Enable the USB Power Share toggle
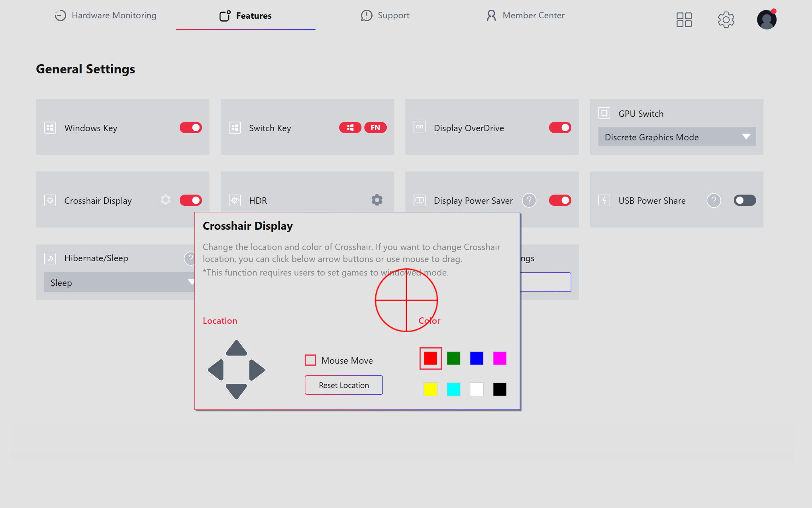This screenshot has width=812, height=508. (x=745, y=200)
